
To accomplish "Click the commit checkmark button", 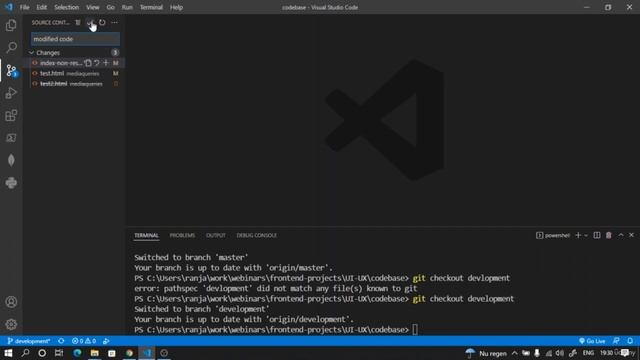I will pyautogui.click(x=90, y=22).
